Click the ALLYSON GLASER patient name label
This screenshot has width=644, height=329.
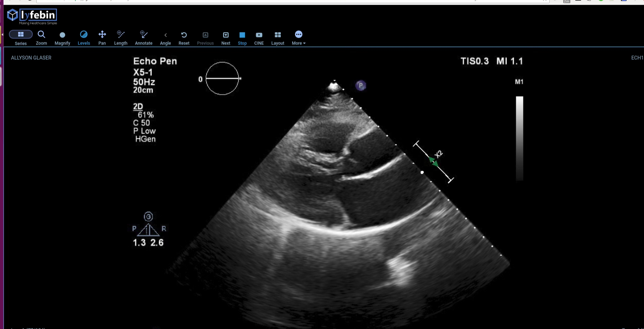coord(31,58)
